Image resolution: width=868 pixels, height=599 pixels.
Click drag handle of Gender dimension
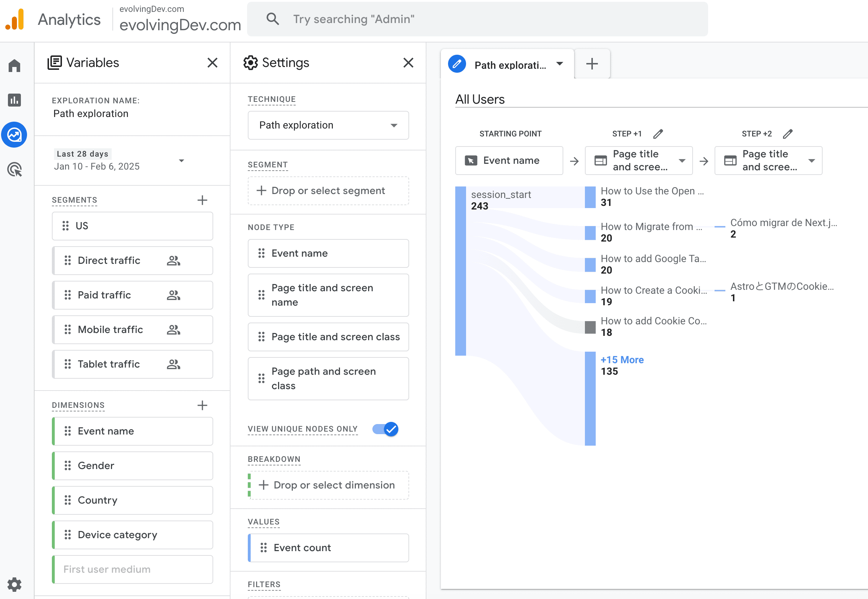point(68,465)
